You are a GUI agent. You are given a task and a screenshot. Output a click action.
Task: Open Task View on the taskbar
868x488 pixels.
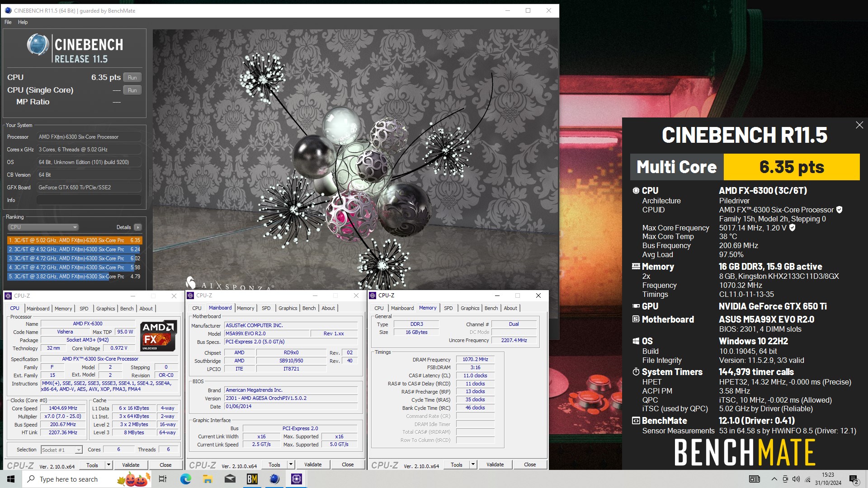click(163, 479)
